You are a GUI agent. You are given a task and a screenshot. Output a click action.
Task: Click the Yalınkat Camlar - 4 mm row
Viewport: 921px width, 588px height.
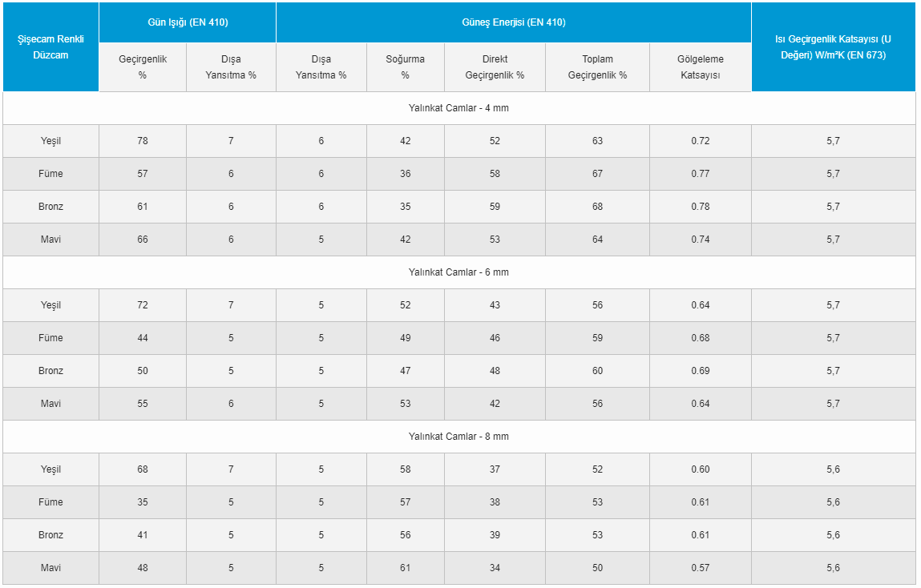pyautogui.click(x=458, y=108)
